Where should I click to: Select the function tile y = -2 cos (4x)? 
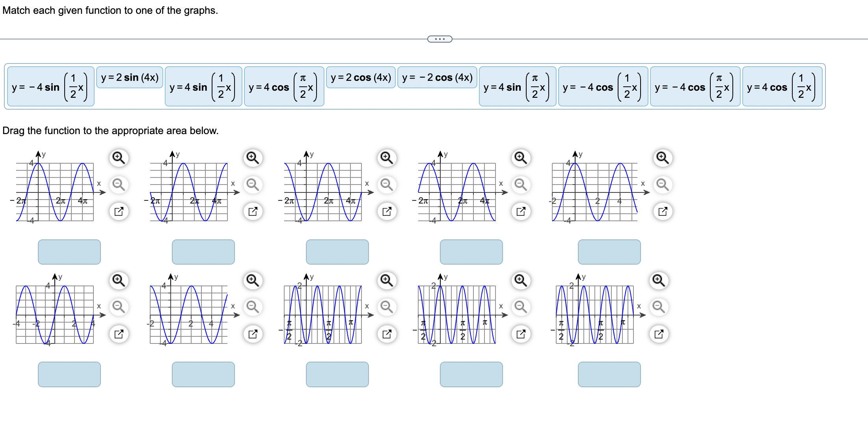pos(438,77)
